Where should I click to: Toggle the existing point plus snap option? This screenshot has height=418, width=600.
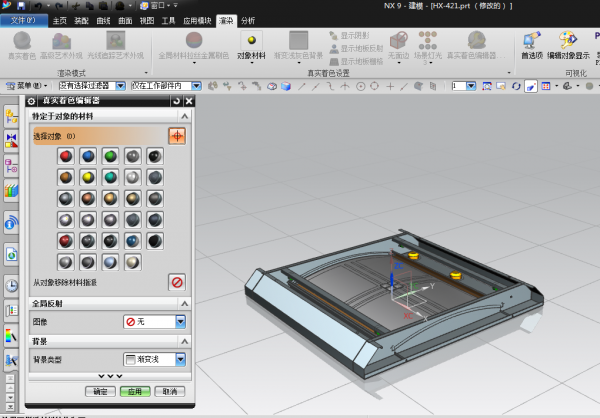point(390,86)
